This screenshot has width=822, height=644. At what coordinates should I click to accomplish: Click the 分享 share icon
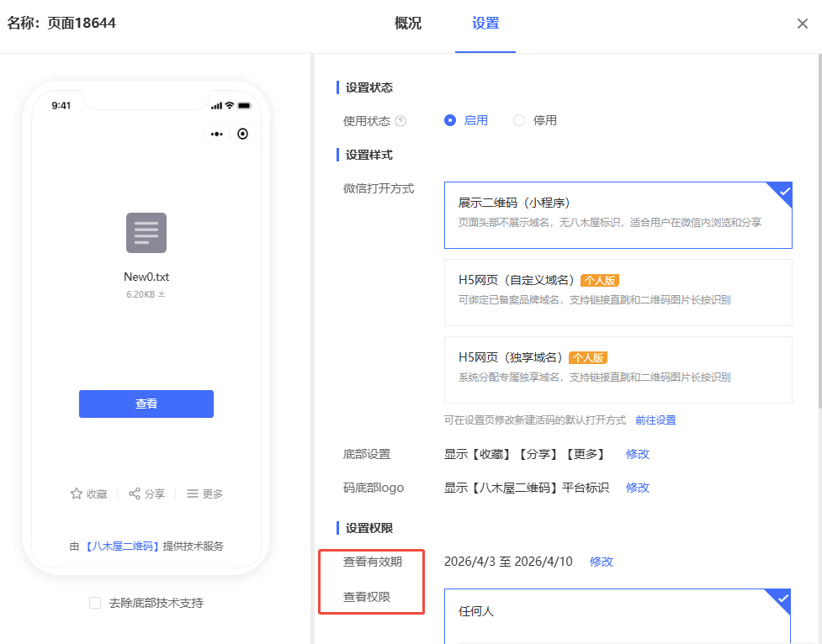click(x=135, y=494)
